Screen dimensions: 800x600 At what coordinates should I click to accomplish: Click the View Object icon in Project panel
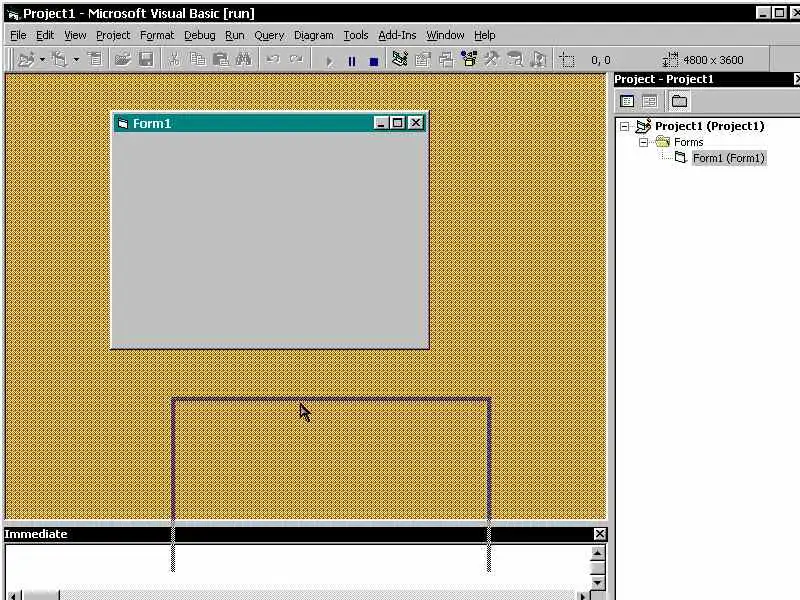649,101
